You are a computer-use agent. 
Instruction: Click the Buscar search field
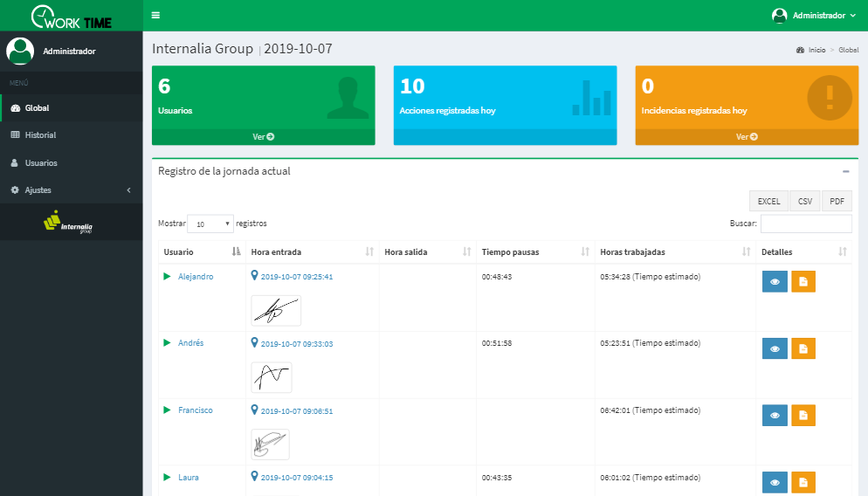(805, 224)
